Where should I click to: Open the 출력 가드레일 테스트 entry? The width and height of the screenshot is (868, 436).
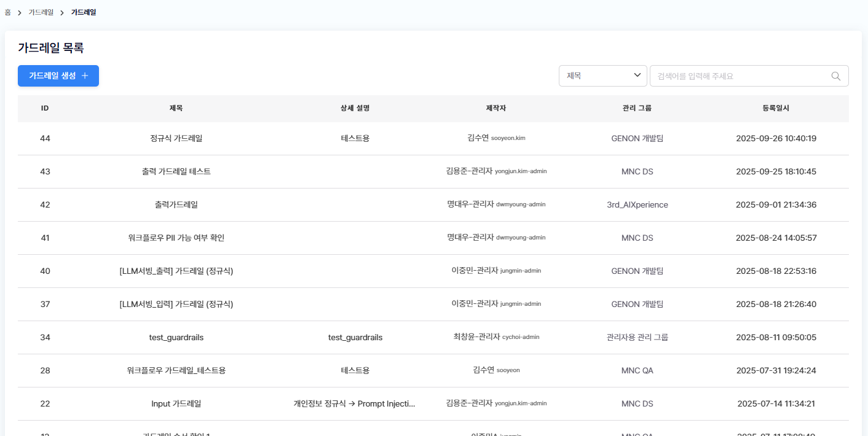click(176, 171)
